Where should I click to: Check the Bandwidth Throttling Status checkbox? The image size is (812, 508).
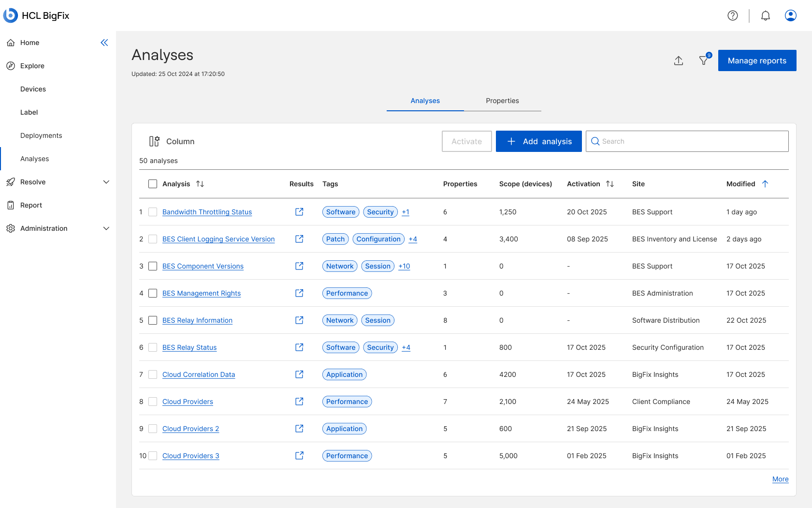(x=153, y=212)
